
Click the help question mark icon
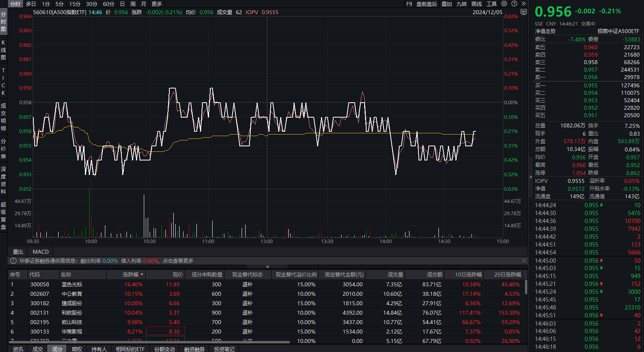(x=514, y=4)
